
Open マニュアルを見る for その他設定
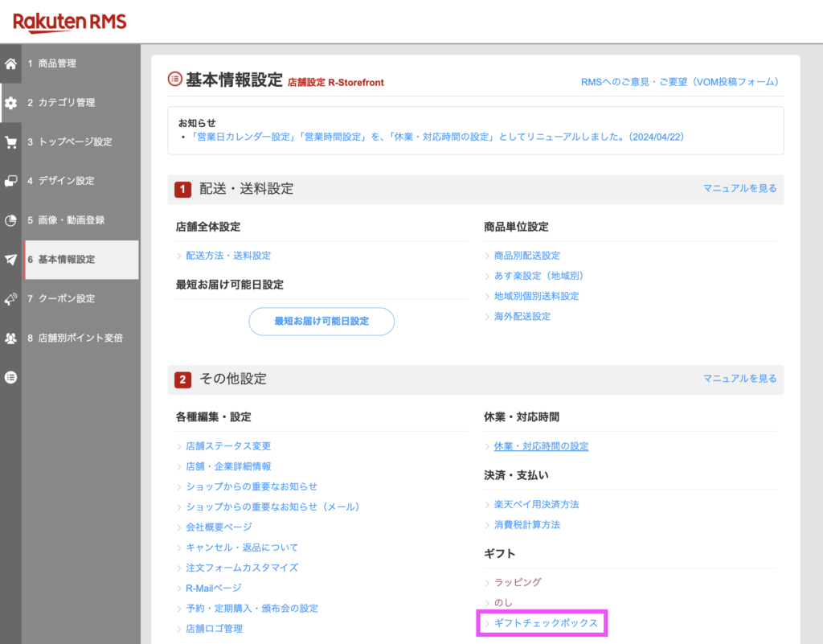(x=739, y=379)
